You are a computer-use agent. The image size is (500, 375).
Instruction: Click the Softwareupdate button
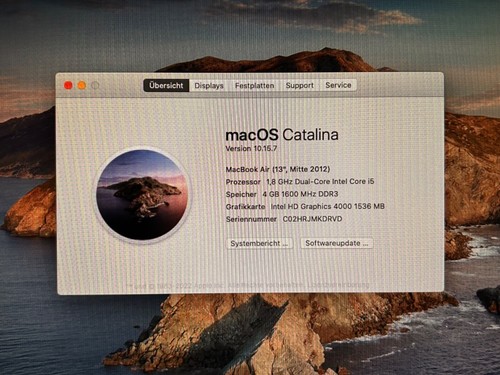(337, 243)
